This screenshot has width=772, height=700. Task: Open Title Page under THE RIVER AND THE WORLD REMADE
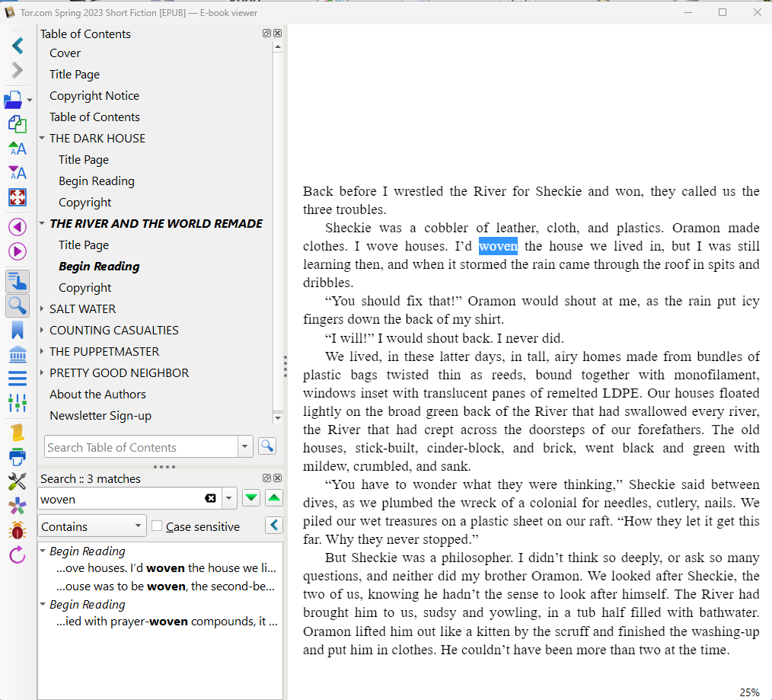(84, 245)
